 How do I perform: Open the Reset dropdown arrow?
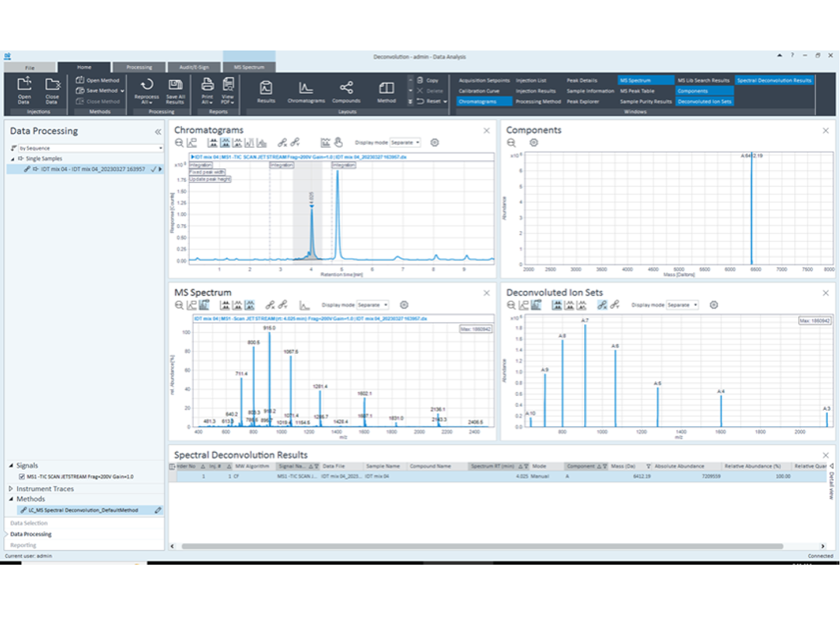point(445,101)
